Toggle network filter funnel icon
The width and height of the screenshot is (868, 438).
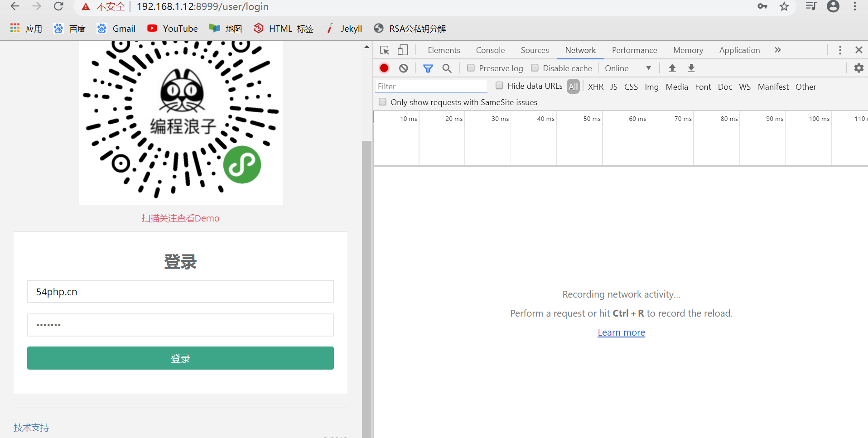(428, 68)
